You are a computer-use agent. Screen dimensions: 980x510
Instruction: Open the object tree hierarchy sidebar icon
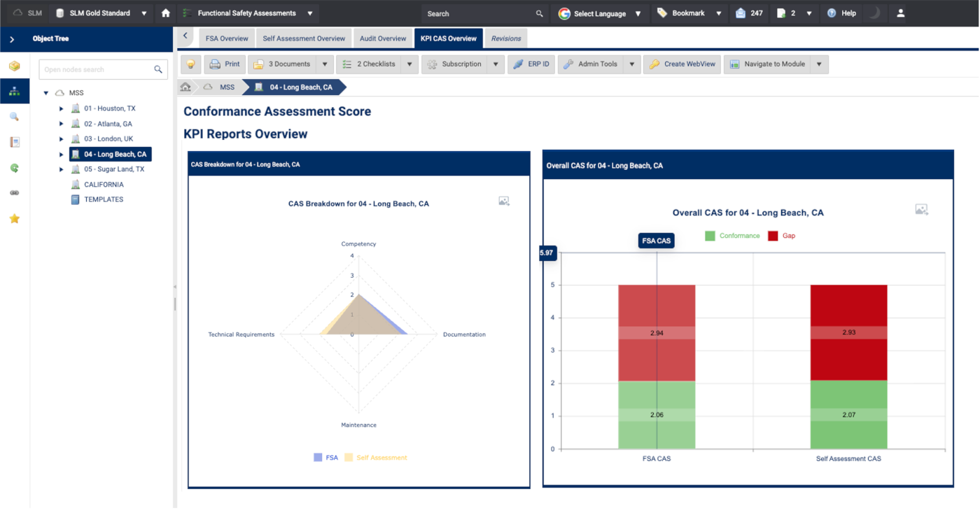tap(14, 92)
